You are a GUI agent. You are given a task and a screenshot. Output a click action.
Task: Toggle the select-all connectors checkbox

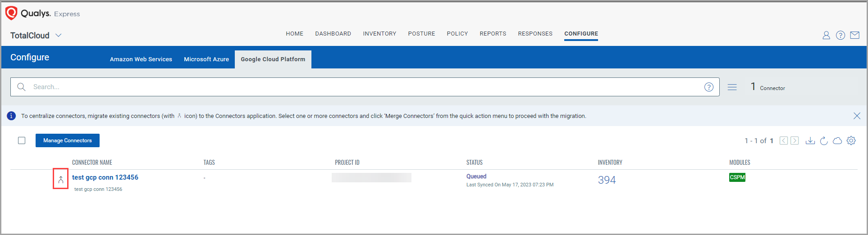tap(22, 140)
